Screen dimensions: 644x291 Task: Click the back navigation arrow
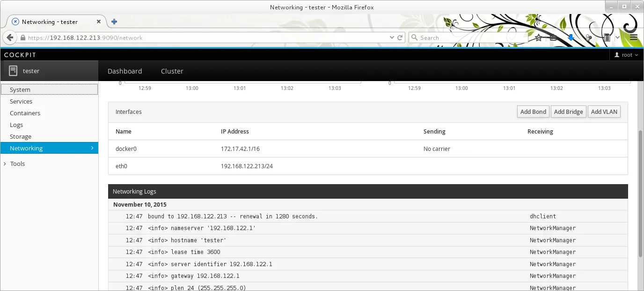pos(9,37)
